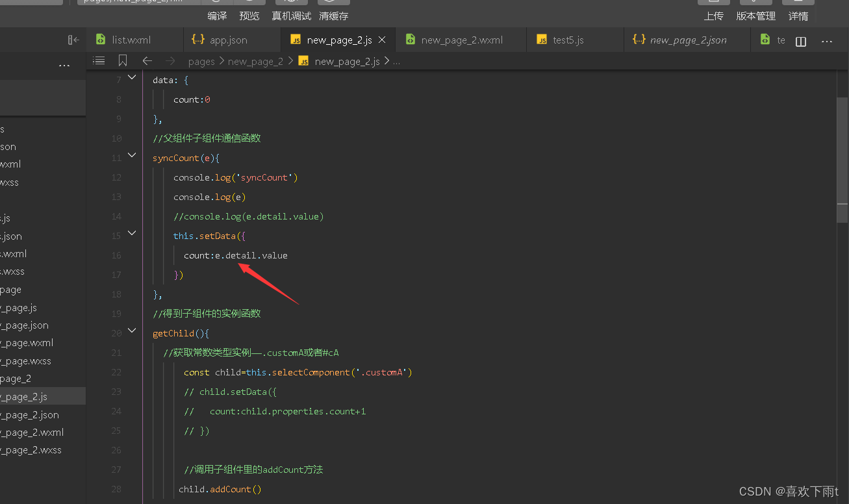Click the pages breadcrumb segment

point(201,61)
